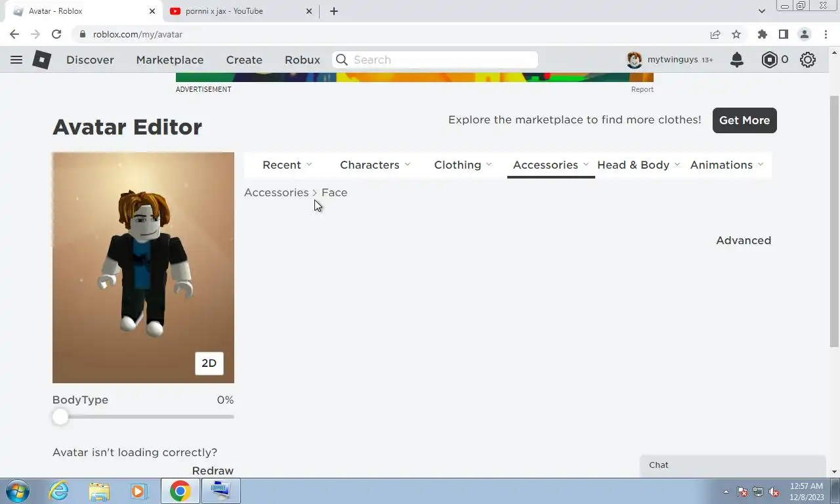
Task: Go back in browser history
Action: tap(14, 34)
